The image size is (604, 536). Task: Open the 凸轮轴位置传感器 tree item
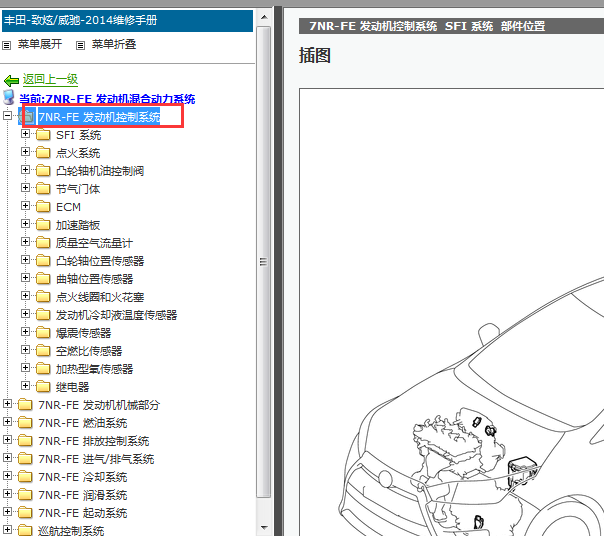pyautogui.click(x=100, y=261)
